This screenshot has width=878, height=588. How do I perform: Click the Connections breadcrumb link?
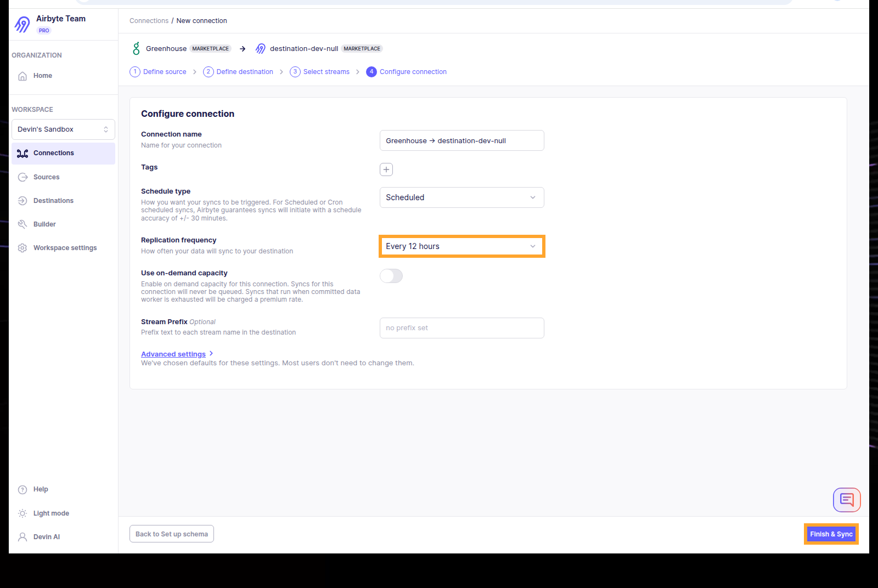click(x=149, y=21)
